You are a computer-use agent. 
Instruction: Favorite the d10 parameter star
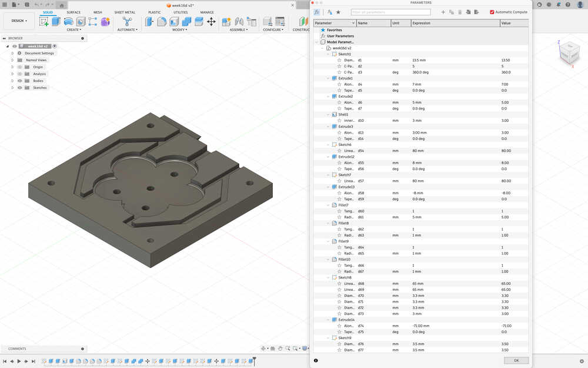point(339,121)
